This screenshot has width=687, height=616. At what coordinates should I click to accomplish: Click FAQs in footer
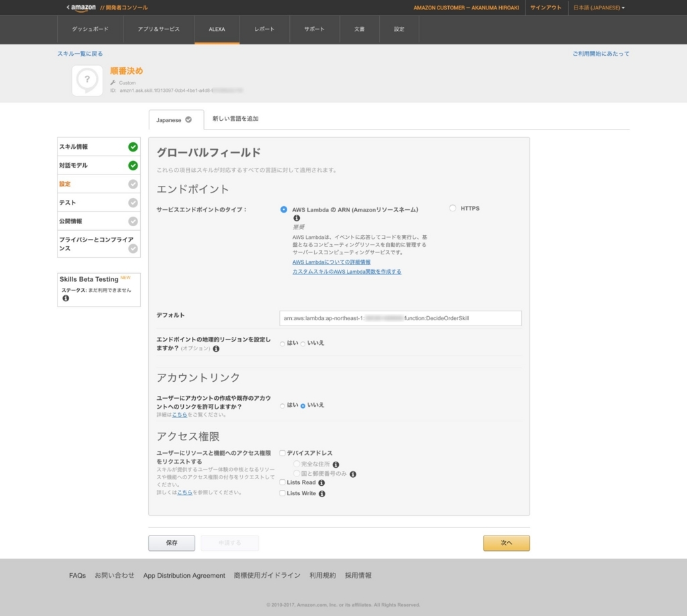coord(78,576)
